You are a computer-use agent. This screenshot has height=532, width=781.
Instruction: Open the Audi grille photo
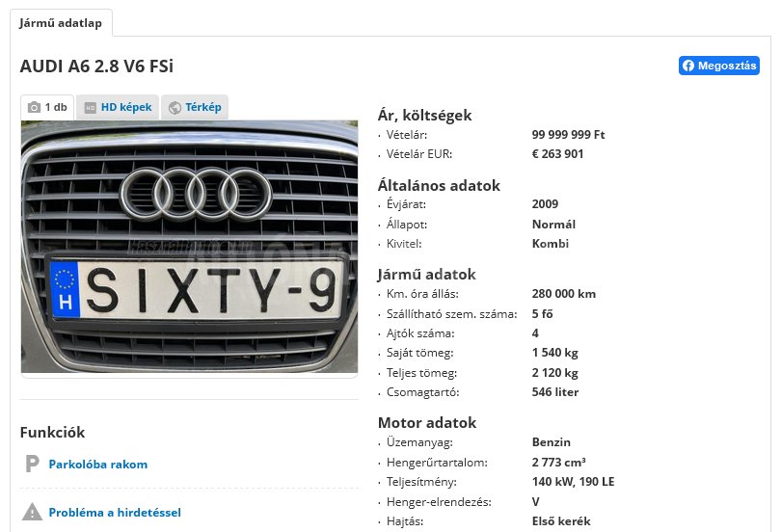[189, 247]
